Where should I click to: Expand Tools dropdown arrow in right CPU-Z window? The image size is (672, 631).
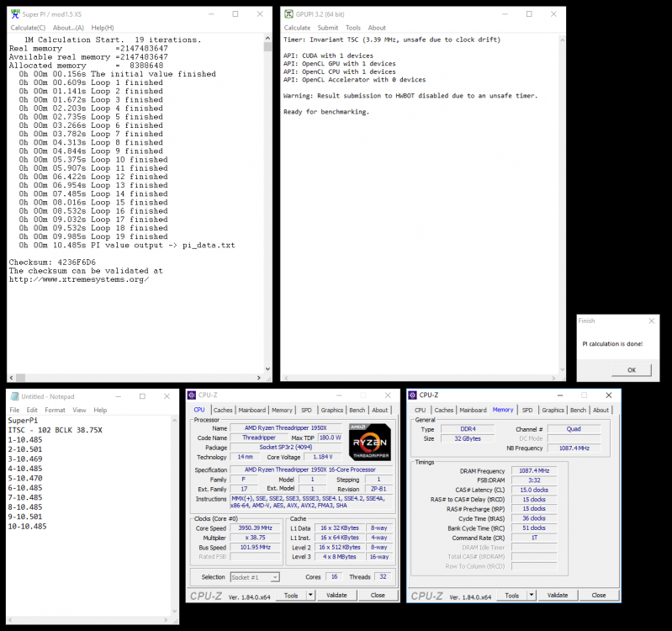pyautogui.click(x=532, y=596)
